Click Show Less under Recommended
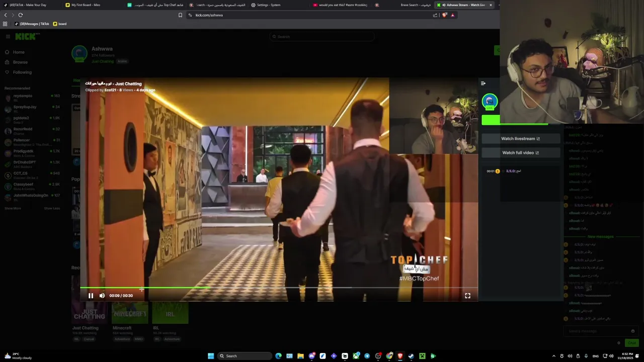Image resolution: width=644 pixels, height=362 pixels. point(52,208)
